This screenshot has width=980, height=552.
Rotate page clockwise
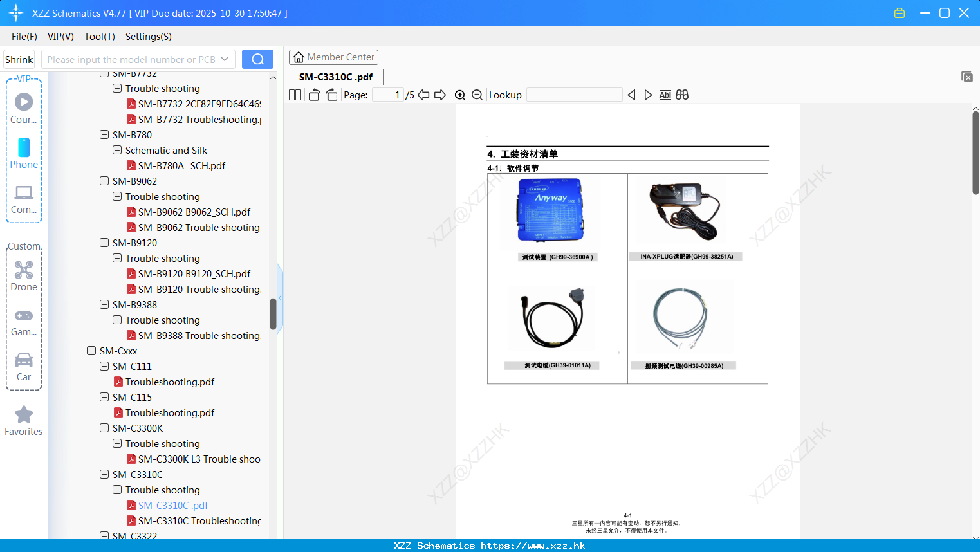point(331,95)
